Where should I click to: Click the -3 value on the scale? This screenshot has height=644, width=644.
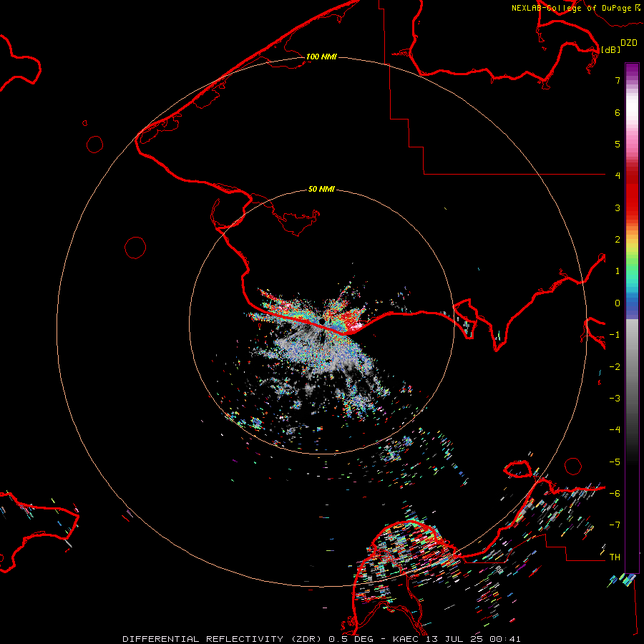click(615, 399)
